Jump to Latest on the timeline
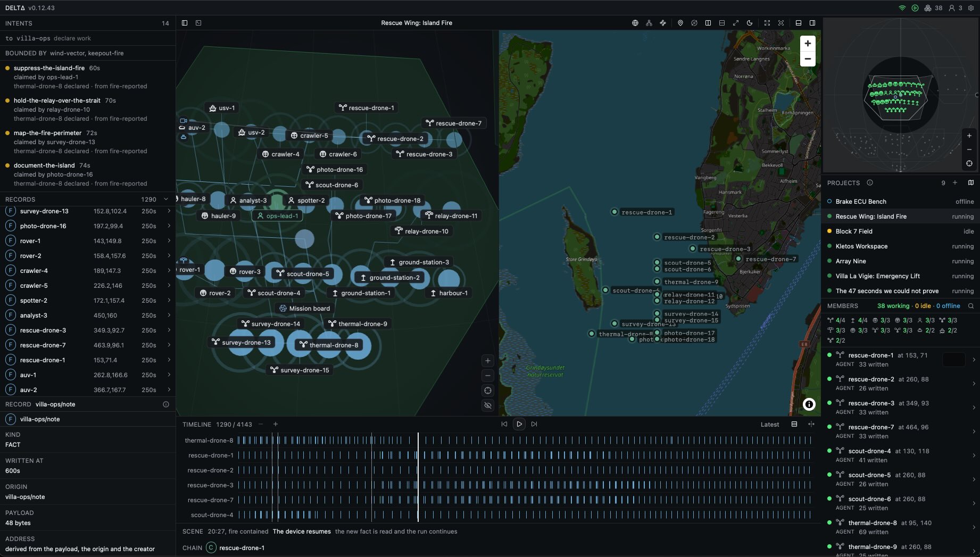 click(770, 425)
